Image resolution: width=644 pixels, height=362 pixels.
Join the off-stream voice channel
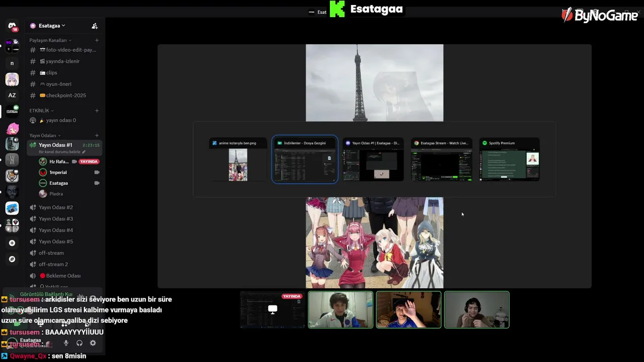click(x=65, y=253)
